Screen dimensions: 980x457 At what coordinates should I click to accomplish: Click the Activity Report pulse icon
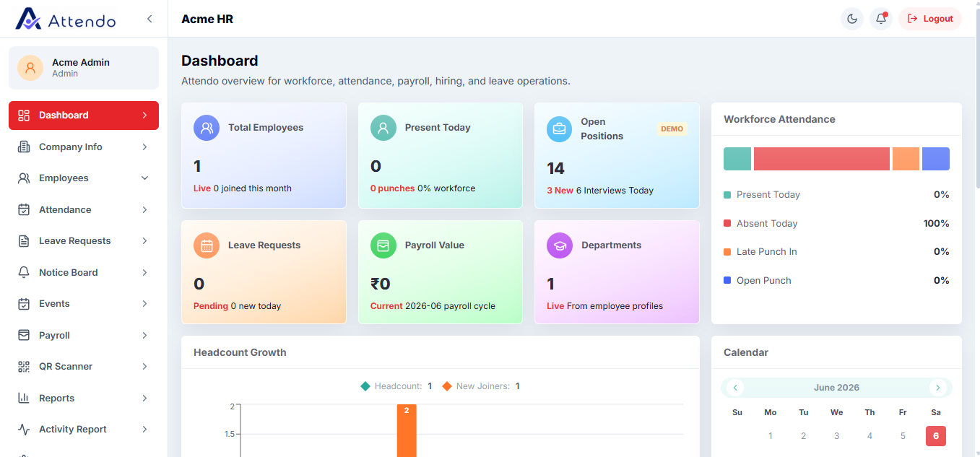point(24,430)
